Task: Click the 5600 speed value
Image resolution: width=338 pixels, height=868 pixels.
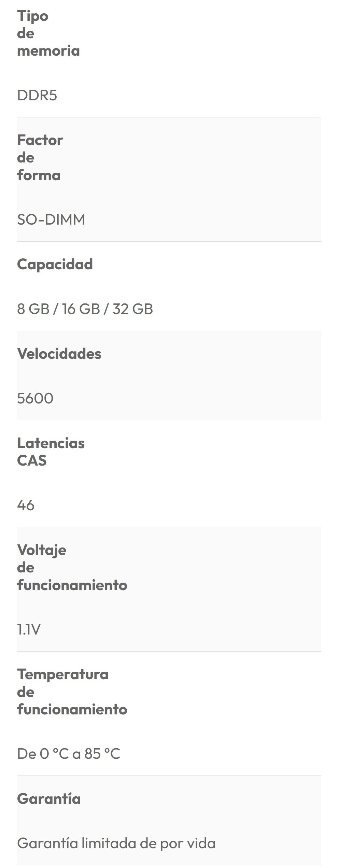Action: click(x=35, y=398)
